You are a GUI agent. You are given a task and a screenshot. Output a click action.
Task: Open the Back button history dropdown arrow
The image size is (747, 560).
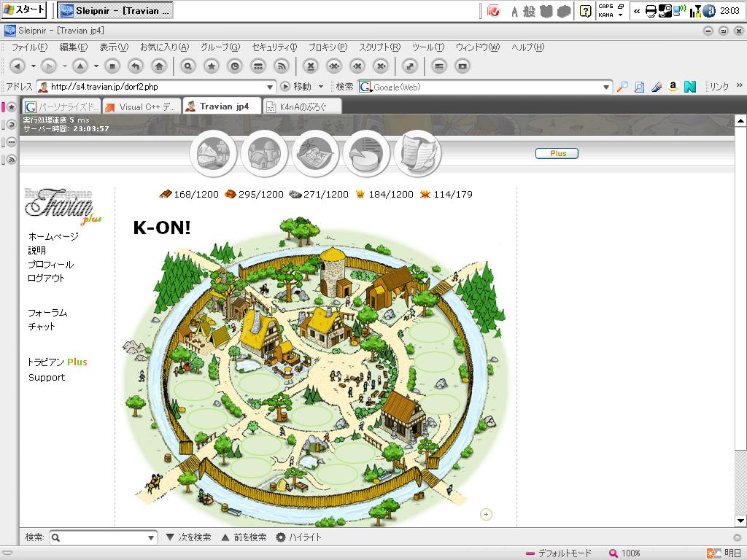coord(33,66)
